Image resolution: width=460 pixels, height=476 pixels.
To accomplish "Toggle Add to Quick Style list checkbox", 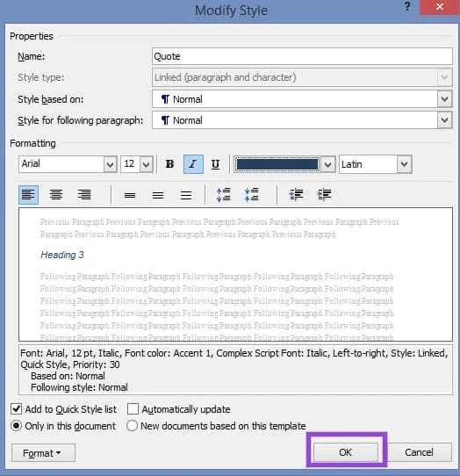I will pos(17,409).
